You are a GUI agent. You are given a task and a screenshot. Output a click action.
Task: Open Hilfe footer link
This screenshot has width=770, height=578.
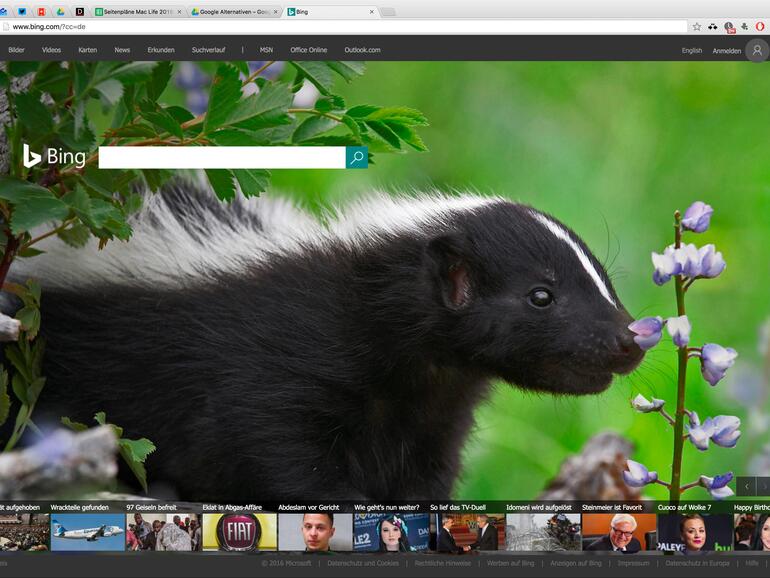[752, 563]
